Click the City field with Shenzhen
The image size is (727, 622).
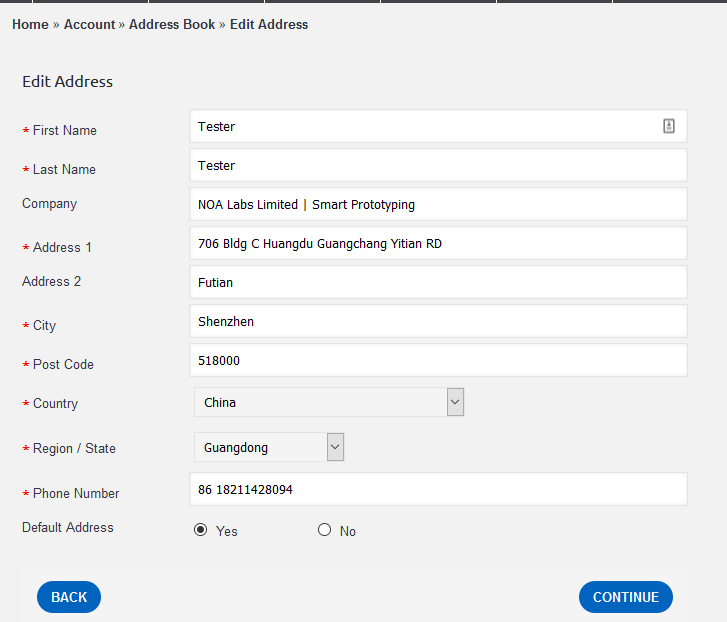[x=438, y=321]
